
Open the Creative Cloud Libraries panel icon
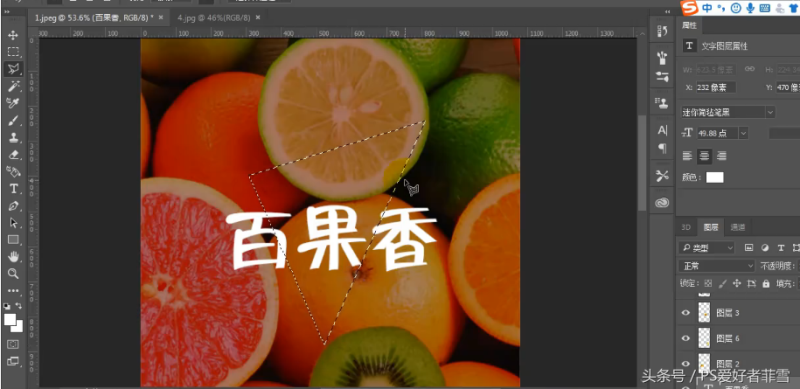pos(662,203)
